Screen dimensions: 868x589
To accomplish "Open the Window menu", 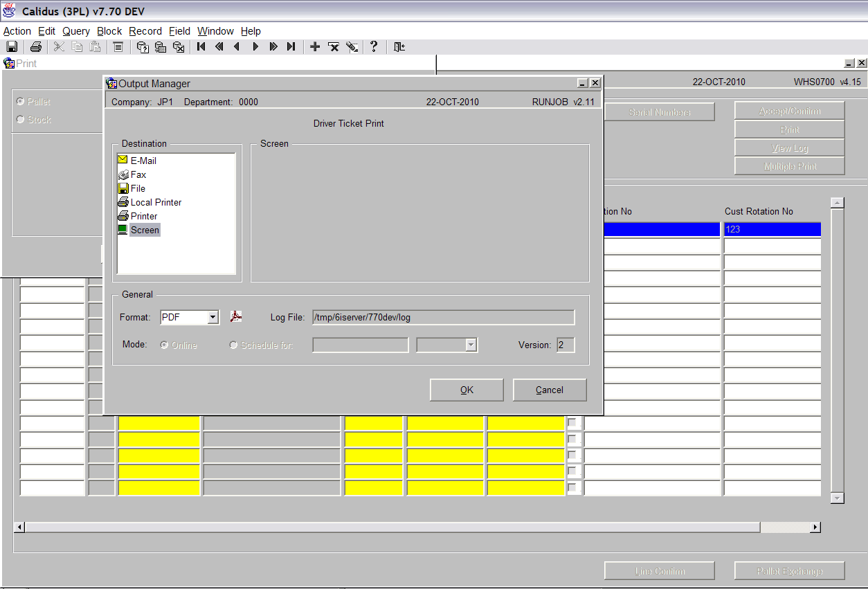I will tap(215, 31).
